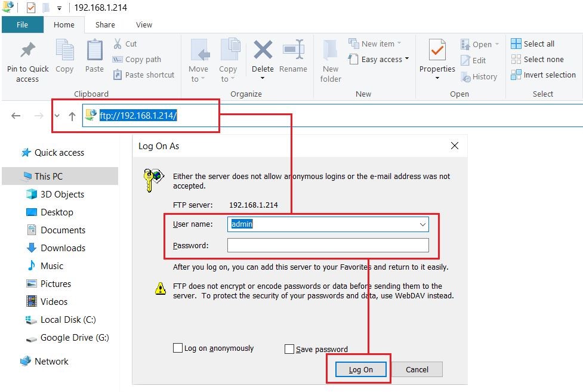The width and height of the screenshot is (583, 392).
Task: Click the Log On button
Action: pos(360,369)
